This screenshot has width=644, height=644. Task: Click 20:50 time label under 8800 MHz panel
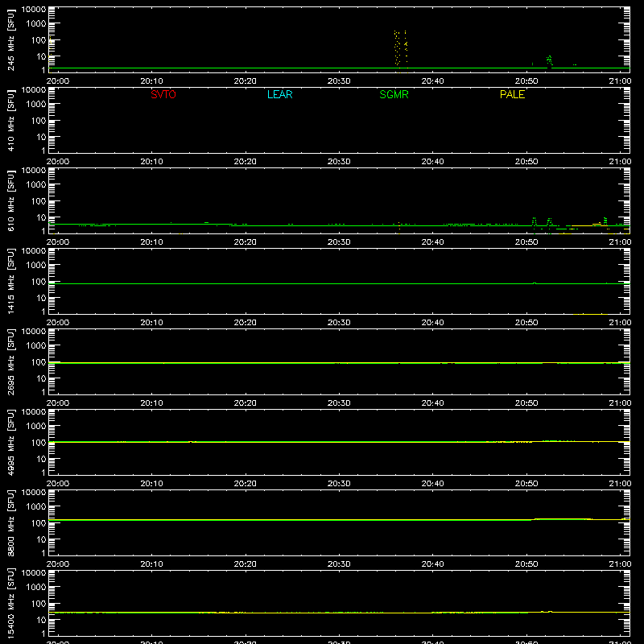(526, 564)
